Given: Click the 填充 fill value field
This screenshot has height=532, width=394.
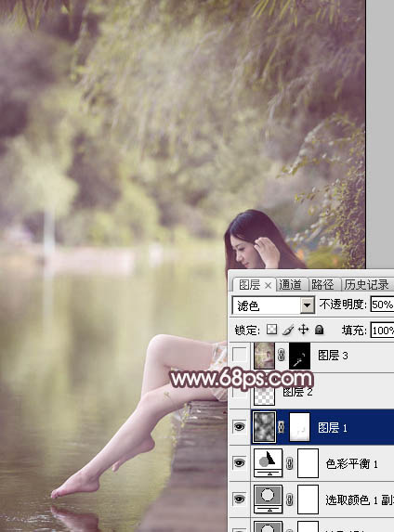Looking at the screenshot, I should pos(382,330).
